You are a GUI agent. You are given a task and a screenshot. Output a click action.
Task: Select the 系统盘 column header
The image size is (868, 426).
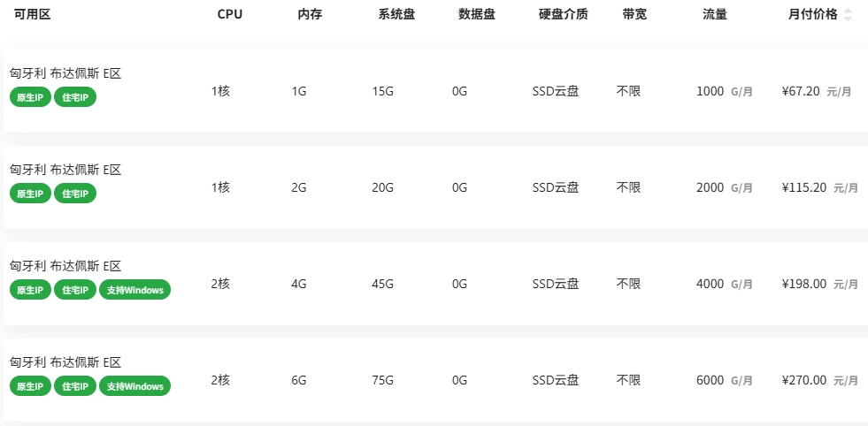(396, 14)
